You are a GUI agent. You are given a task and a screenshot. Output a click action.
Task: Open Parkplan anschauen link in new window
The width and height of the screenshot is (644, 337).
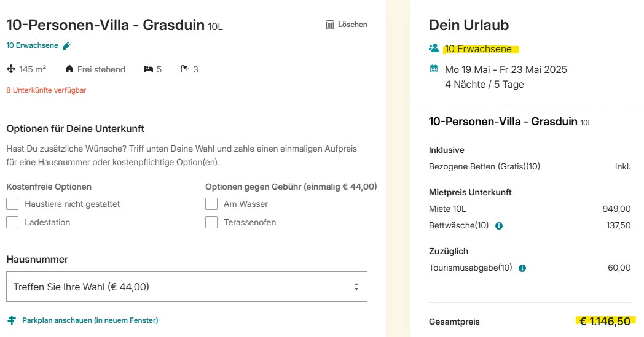pos(90,320)
